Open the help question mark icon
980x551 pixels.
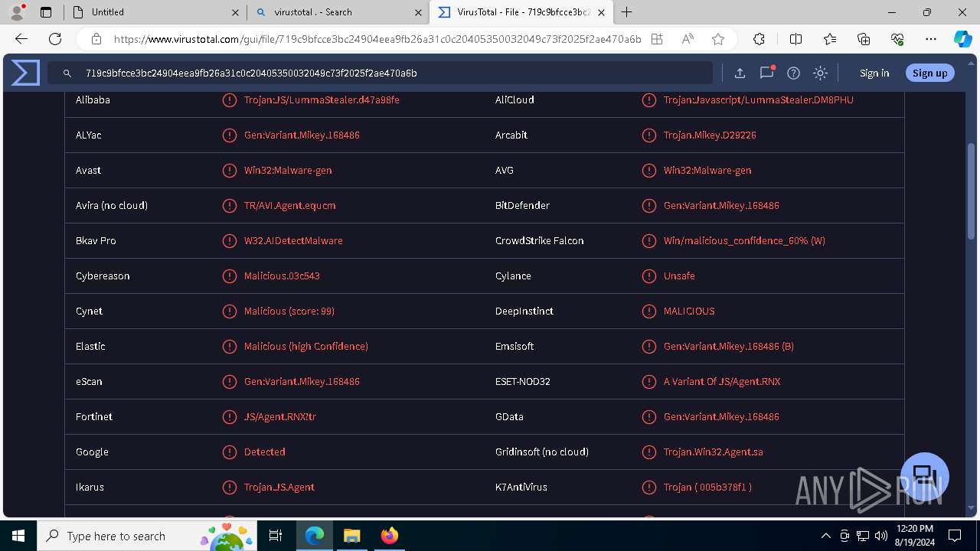pyautogui.click(x=793, y=73)
